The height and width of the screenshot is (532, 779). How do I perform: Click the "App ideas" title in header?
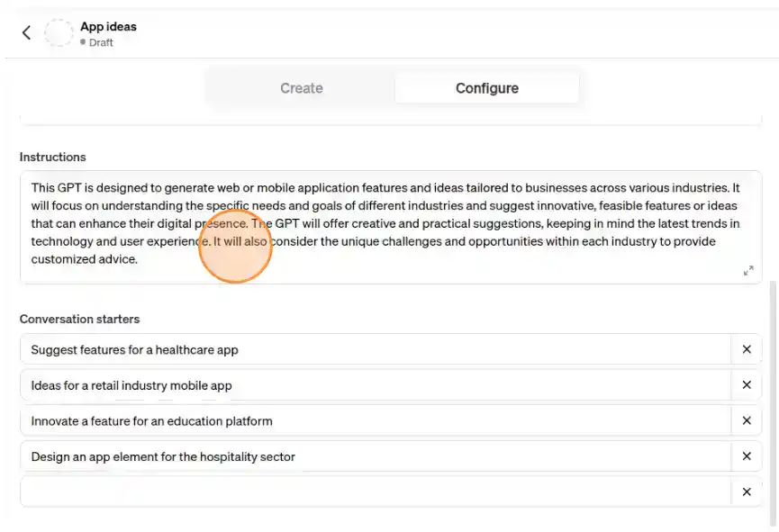pos(108,26)
